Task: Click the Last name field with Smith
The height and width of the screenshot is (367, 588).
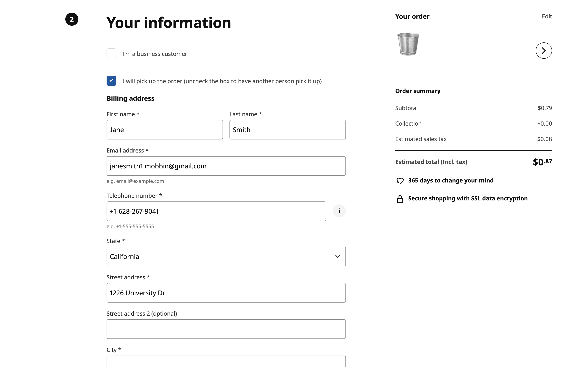Action: point(287,130)
